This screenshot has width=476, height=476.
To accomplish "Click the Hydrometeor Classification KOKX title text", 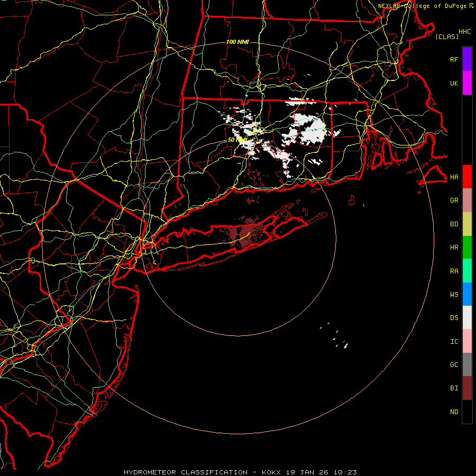I will [x=240, y=472].
